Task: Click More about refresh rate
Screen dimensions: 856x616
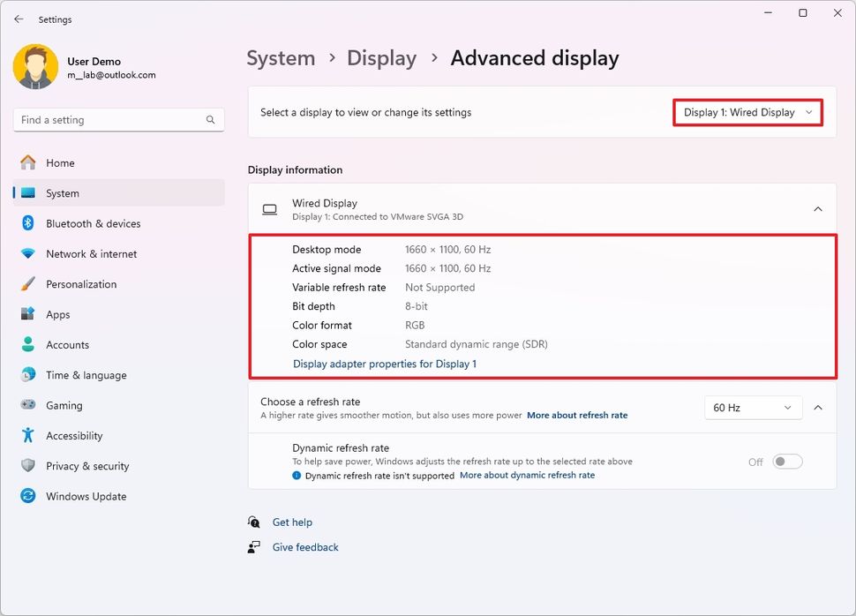Action: (577, 415)
